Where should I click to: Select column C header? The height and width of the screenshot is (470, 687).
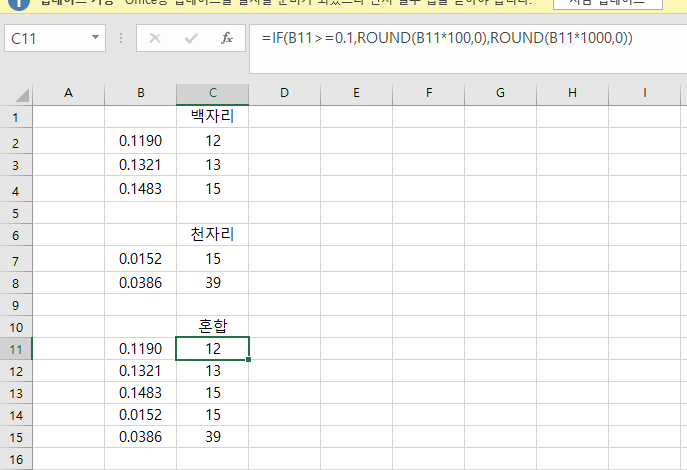coord(212,93)
